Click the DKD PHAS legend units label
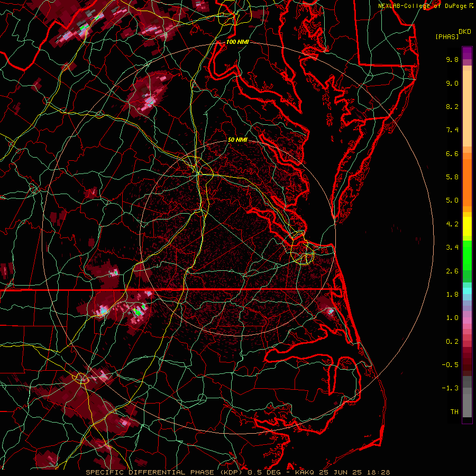The width and height of the screenshot is (476, 476). click(453, 34)
